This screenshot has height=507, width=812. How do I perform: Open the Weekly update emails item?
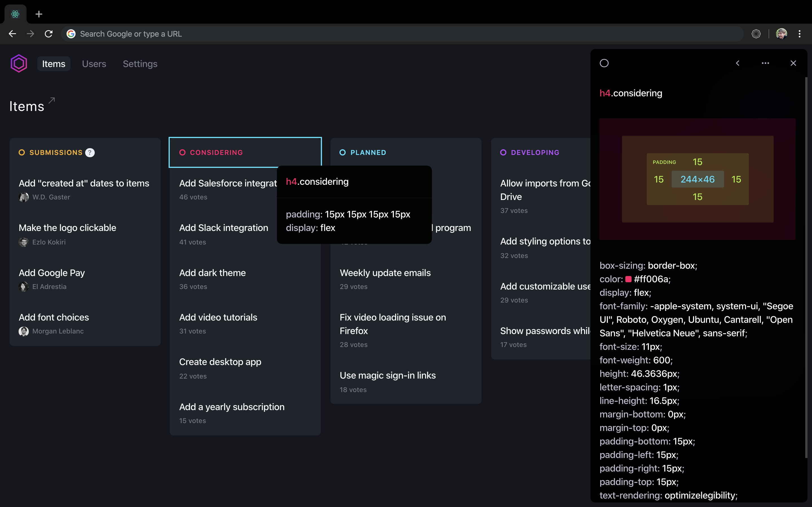385,273
